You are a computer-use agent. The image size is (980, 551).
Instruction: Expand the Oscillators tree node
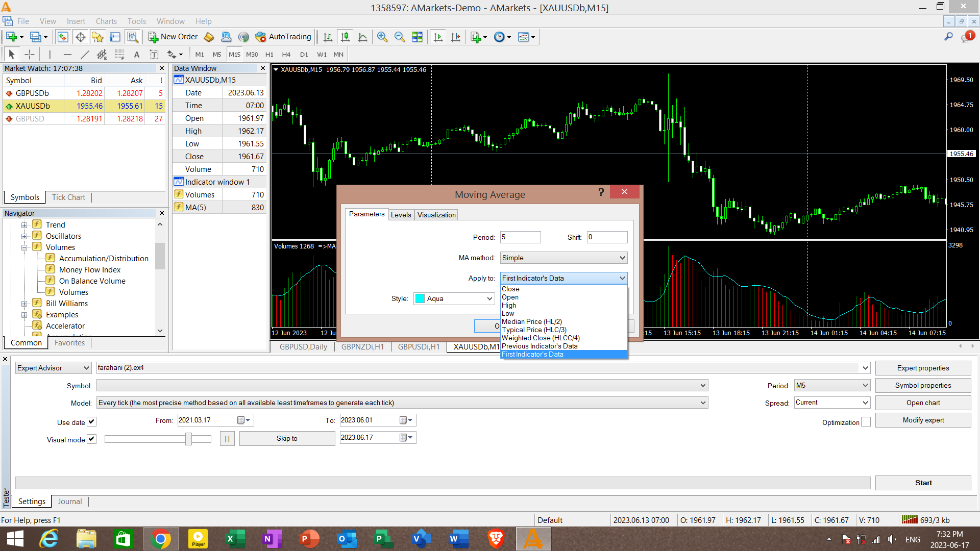[24, 236]
